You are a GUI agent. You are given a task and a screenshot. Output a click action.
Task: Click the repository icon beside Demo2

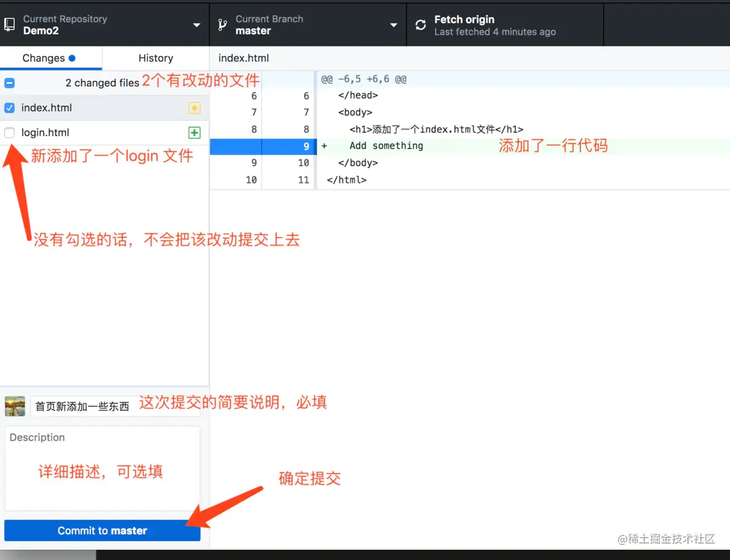(x=9, y=24)
